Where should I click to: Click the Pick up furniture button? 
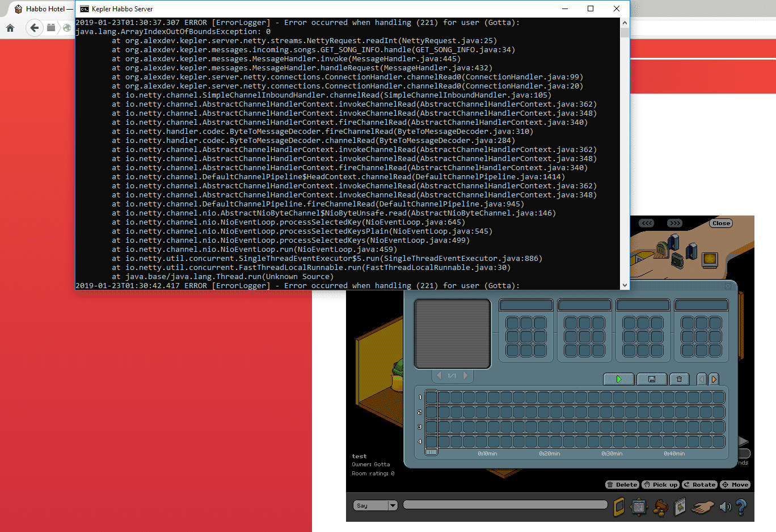[x=660, y=484]
